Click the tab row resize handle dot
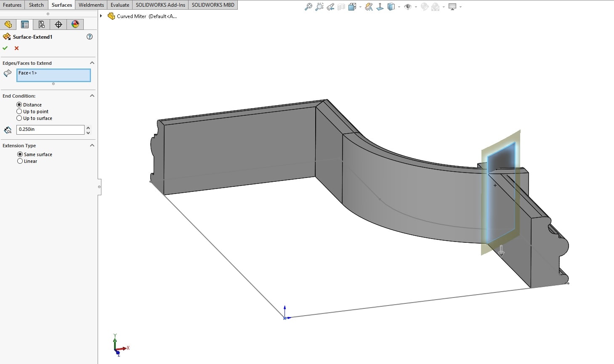 [x=48, y=14]
